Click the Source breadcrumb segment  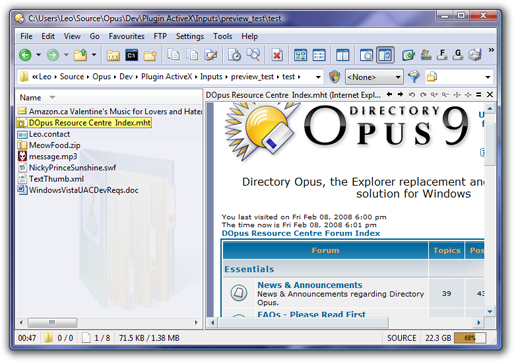tap(72, 77)
